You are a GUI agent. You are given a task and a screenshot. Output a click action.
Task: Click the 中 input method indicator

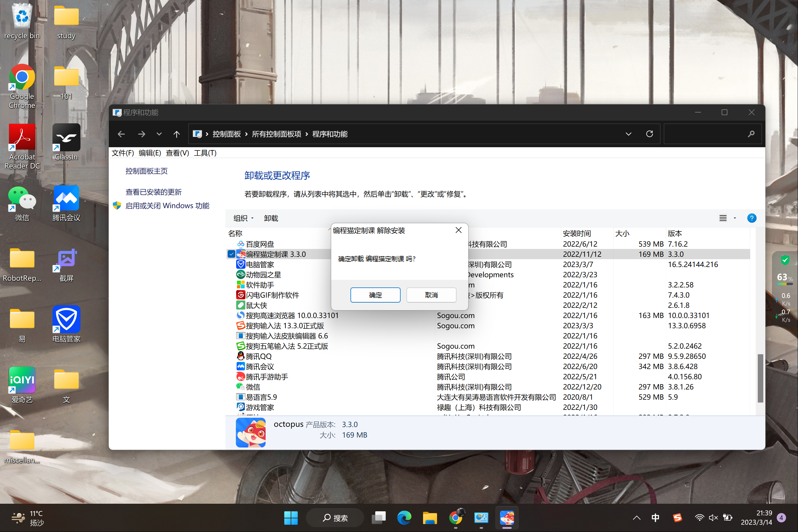pyautogui.click(x=655, y=518)
